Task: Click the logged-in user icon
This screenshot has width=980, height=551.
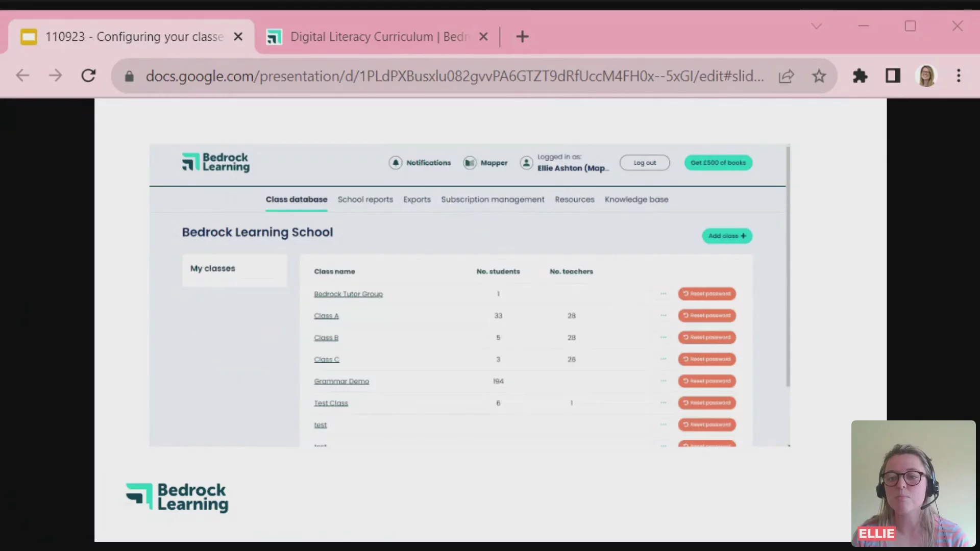Action: (526, 163)
